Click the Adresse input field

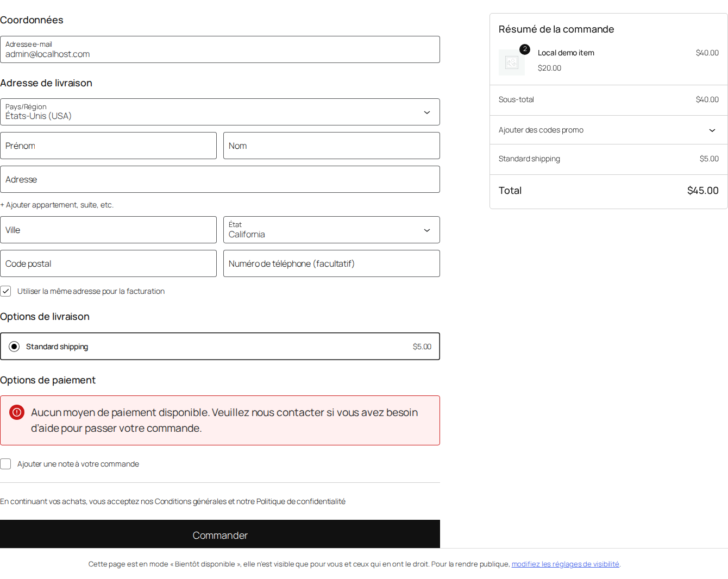220,179
